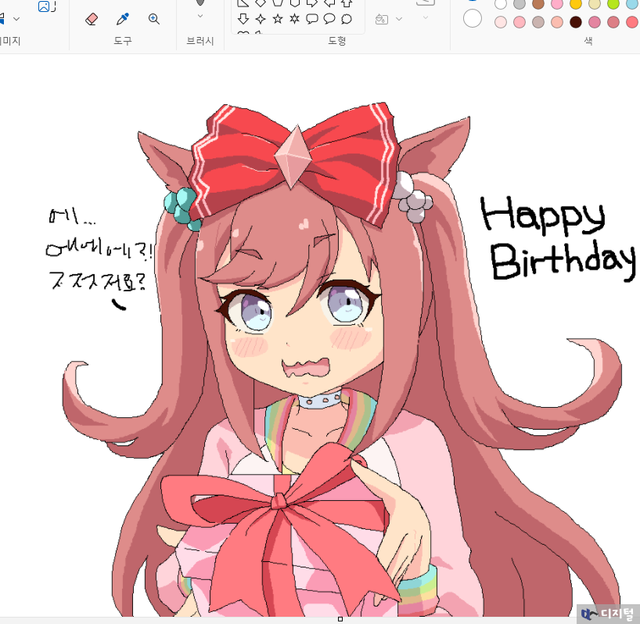This screenshot has height=624, width=640.
Task: Expand the dropdown arrow in the image group
Action: point(16,19)
